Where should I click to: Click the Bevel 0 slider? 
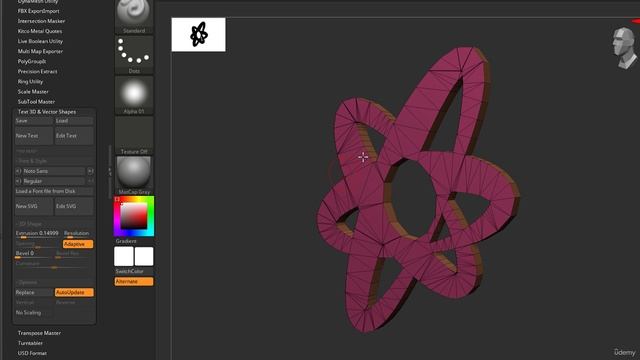pos(34,254)
